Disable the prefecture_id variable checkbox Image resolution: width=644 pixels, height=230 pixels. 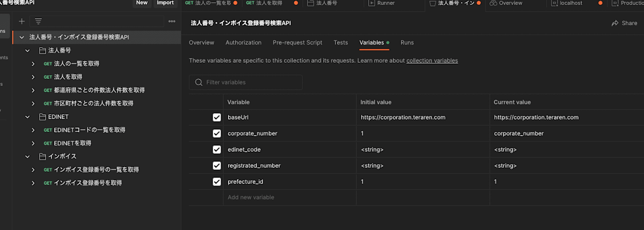click(x=217, y=182)
